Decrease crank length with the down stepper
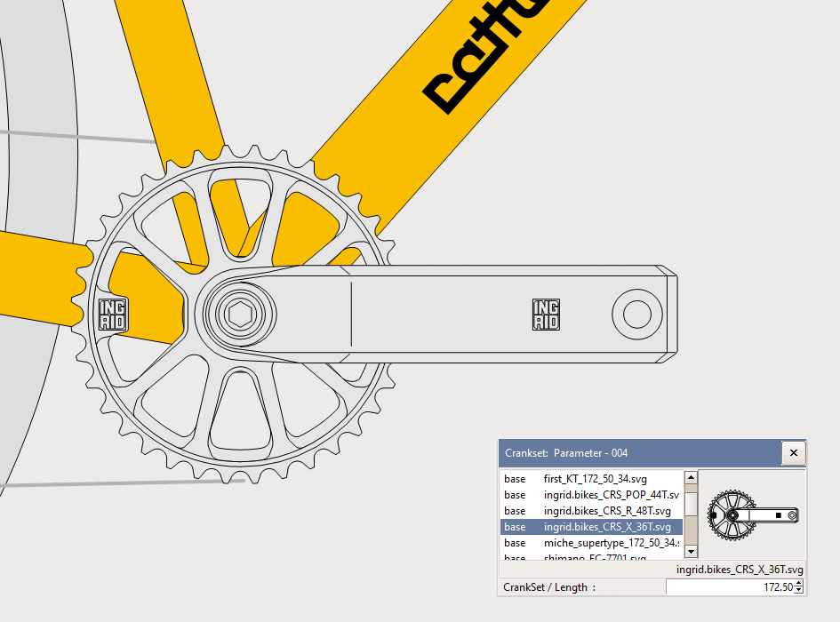This screenshot has width=840, height=622. click(x=799, y=591)
